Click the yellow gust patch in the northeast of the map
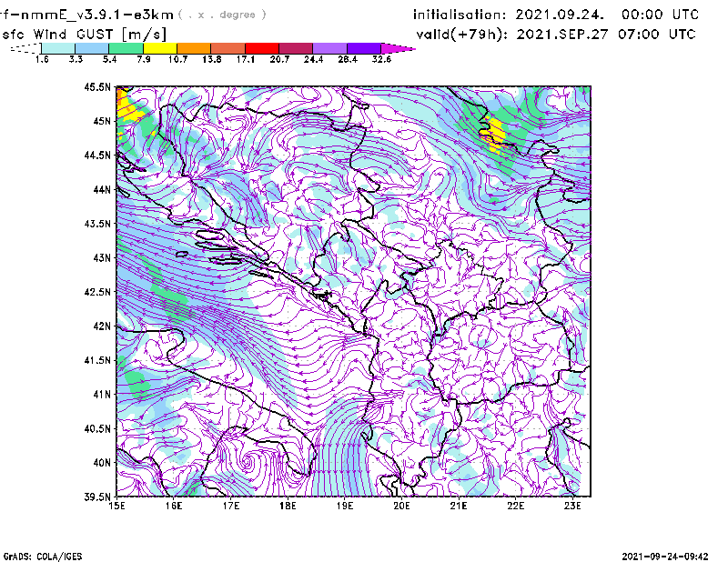Image resolution: width=728 pixels, height=562 pixels. [x=495, y=134]
